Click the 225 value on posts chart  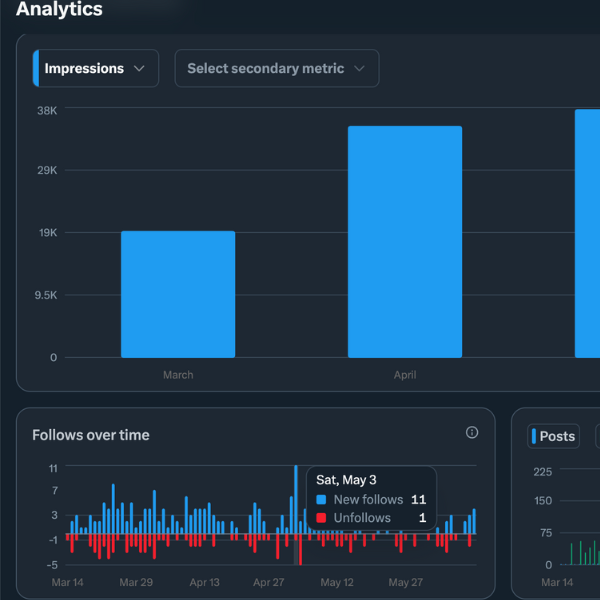tap(543, 472)
